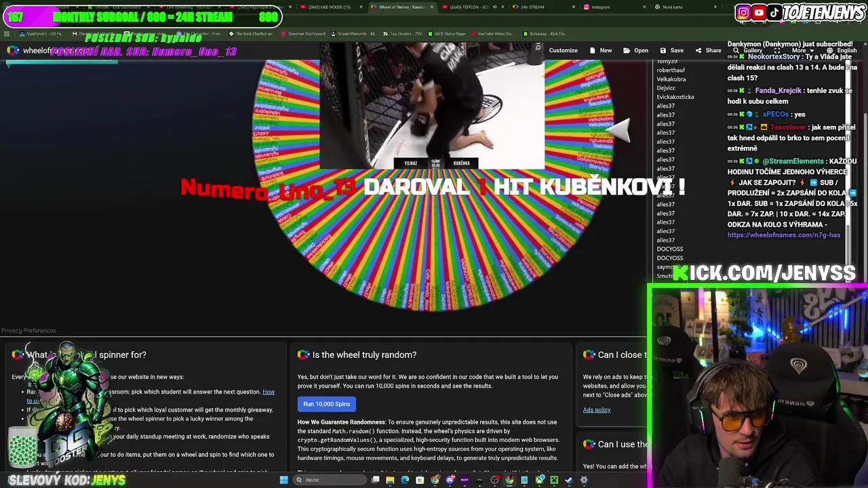Open Kickaway bookmark
The image size is (868, 488).
[x=545, y=33]
